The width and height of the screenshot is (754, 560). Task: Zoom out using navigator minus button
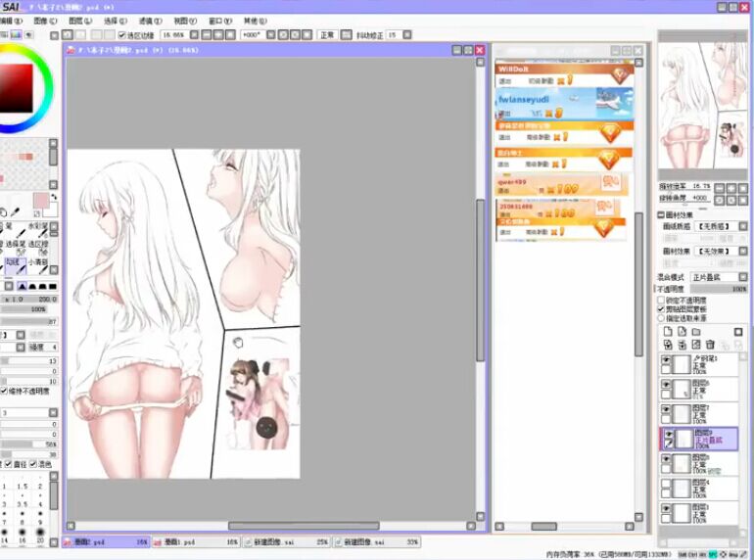[720, 188]
